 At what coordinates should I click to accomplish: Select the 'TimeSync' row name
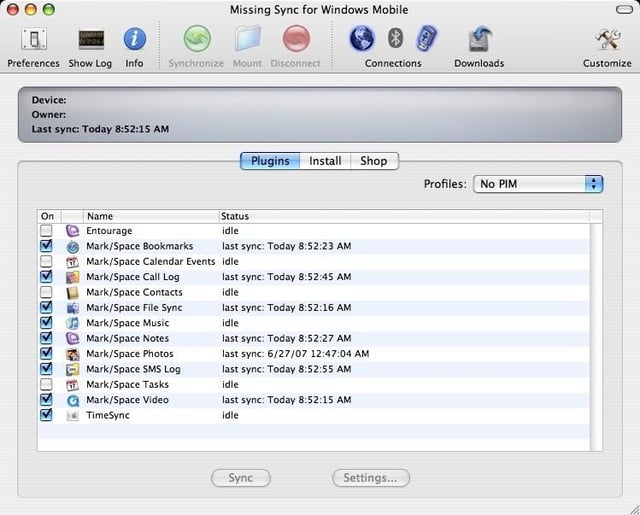pyautogui.click(x=108, y=415)
